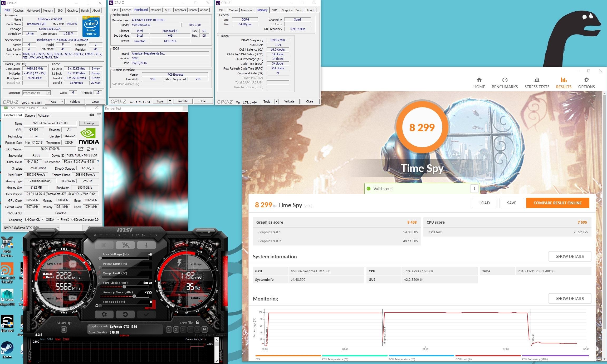Image resolution: width=607 pixels, height=364 pixels.
Task: Open SPD tab in the Mainboard CPU-Z window
Action: click(x=168, y=10)
